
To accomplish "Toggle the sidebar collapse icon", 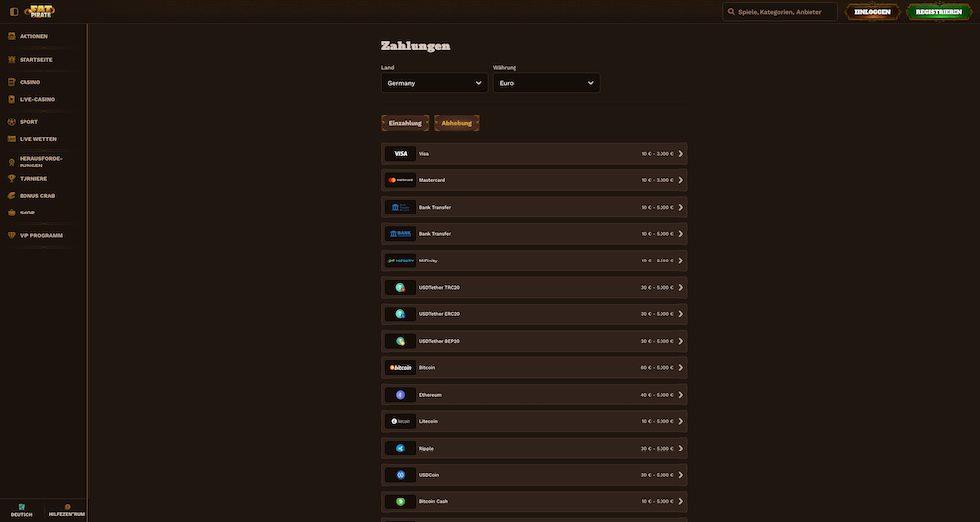I will (x=13, y=12).
